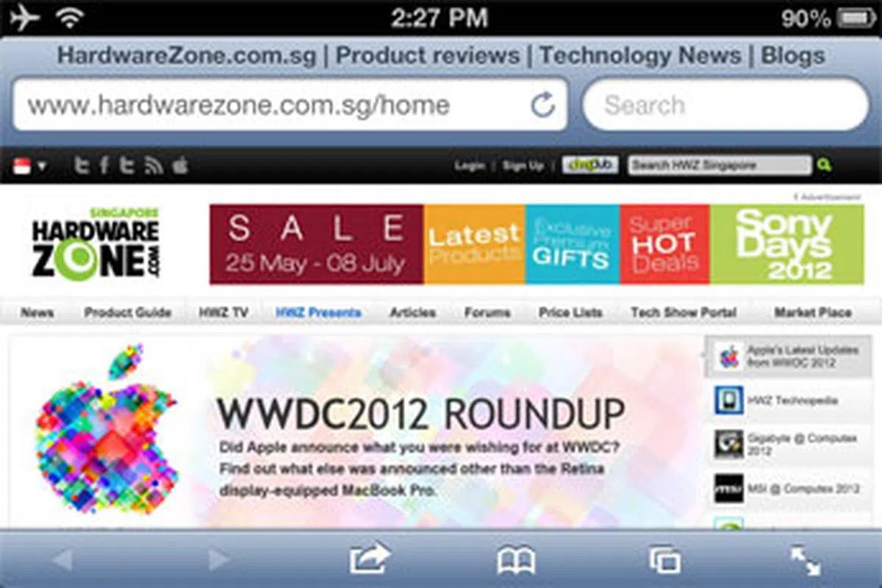Click the RSS feed icon
Screen dimensions: 882x588
154,165
